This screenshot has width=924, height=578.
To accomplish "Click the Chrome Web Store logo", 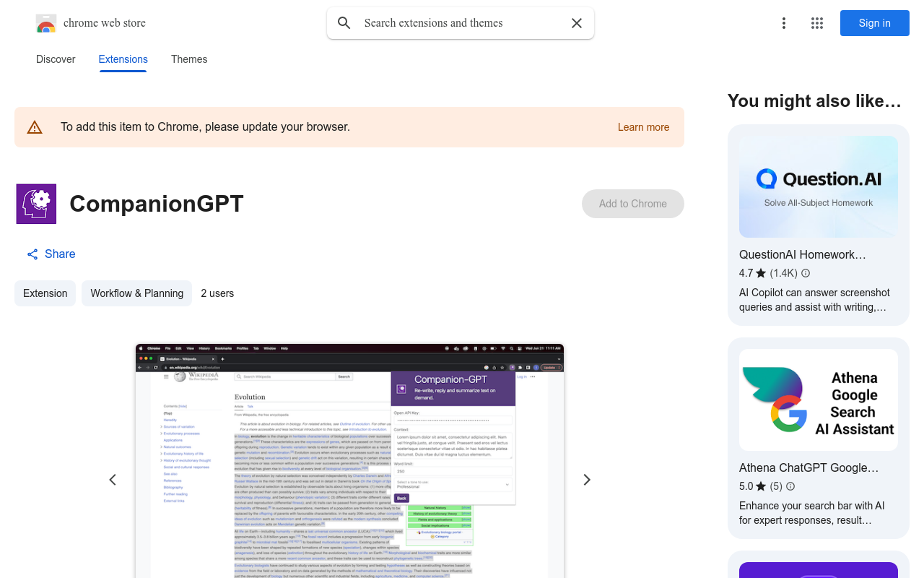I will coord(46,23).
